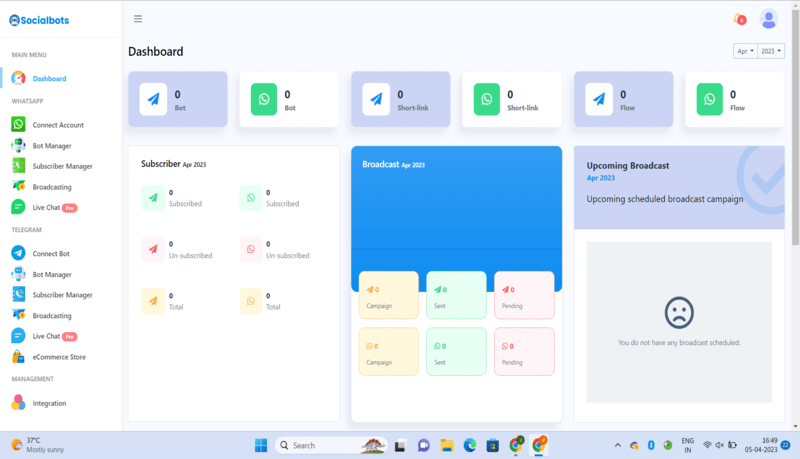Screen dimensions: 800x459
Task: Click the Telegram Campaign broadcast tile
Action: click(389, 295)
